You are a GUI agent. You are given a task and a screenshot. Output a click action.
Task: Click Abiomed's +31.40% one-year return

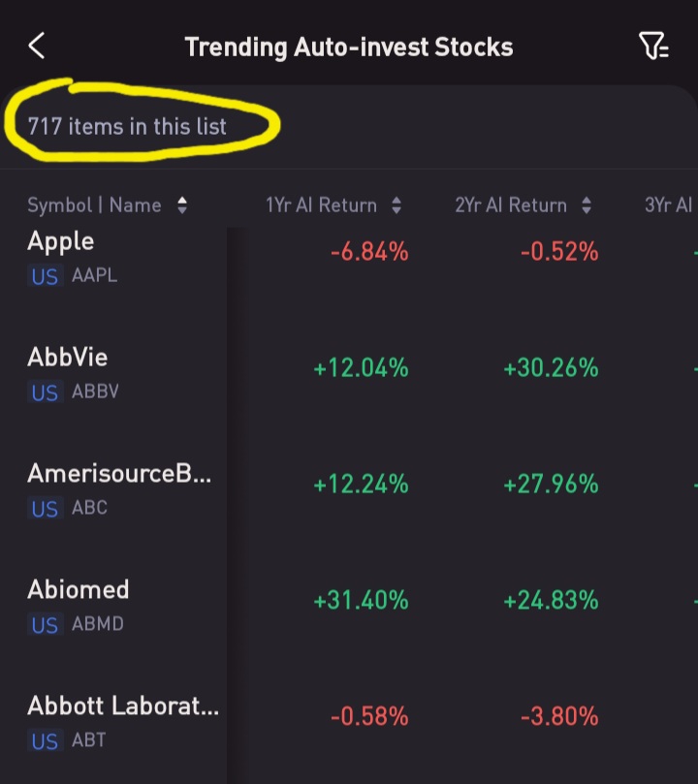click(x=361, y=601)
